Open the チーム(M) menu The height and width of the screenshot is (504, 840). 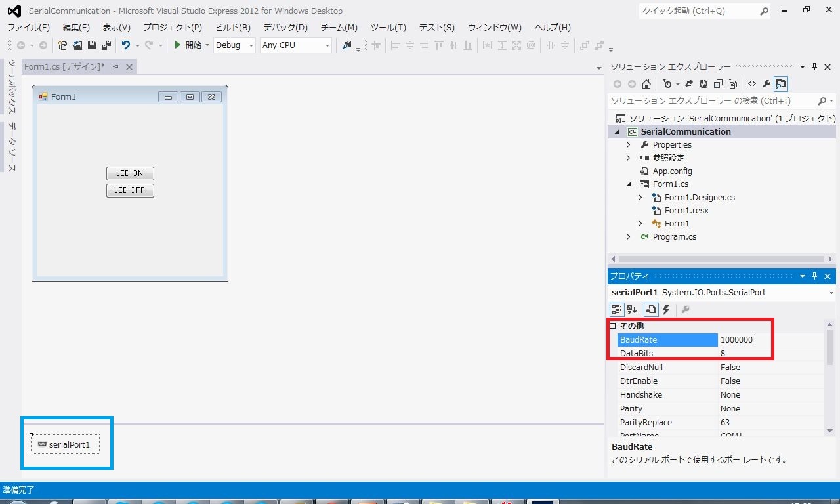pos(339,28)
